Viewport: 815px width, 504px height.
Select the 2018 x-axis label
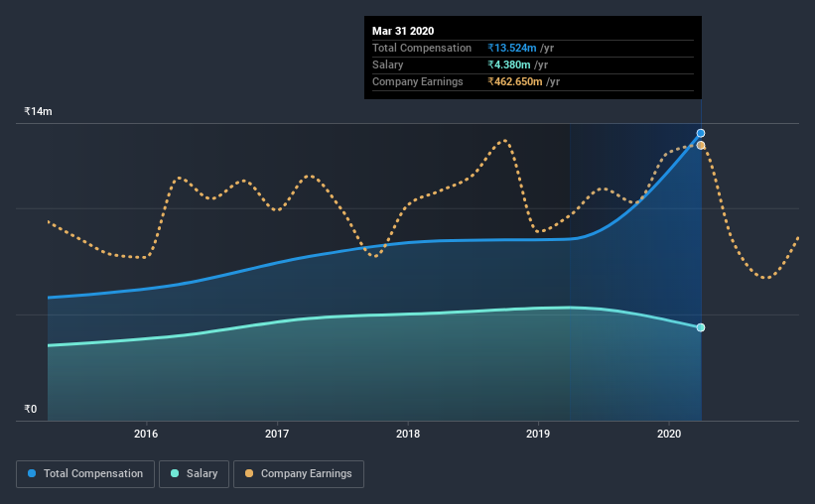[x=408, y=434]
